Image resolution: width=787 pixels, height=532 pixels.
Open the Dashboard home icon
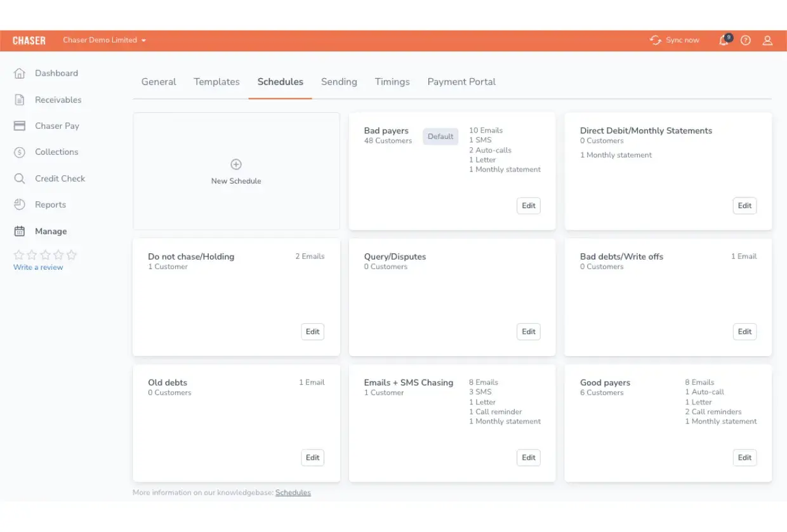(20, 73)
